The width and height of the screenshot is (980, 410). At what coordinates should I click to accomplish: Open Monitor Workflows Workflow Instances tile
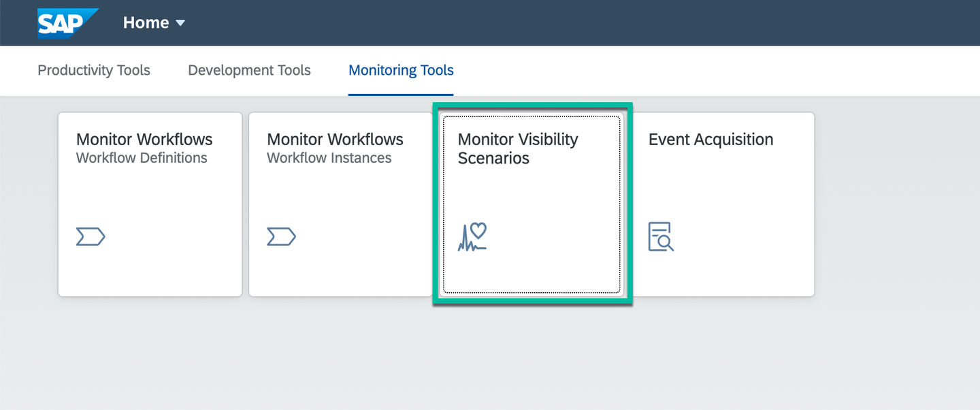pyautogui.click(x=340, y=204)
